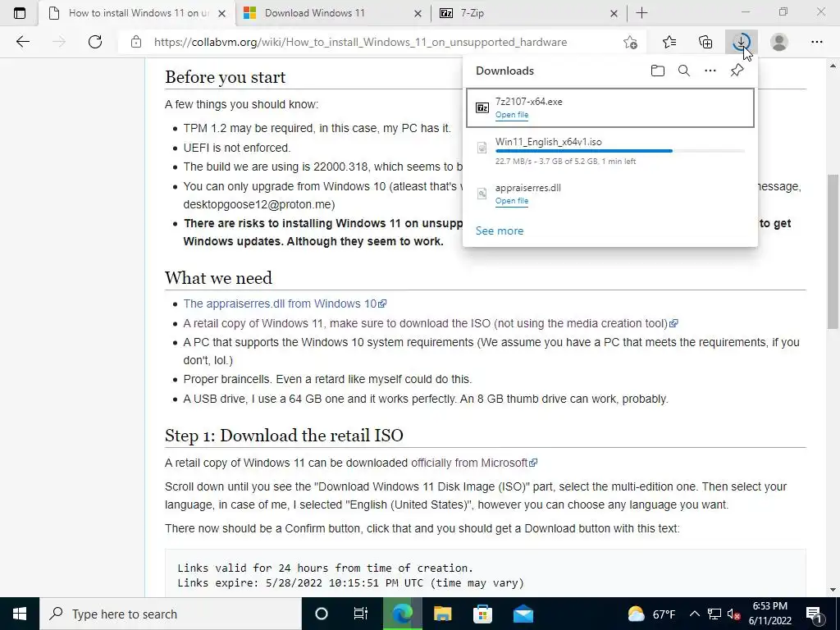Open the Favorites list icon
The width and height of the screenshot is (840, 630).
[669, 42]
